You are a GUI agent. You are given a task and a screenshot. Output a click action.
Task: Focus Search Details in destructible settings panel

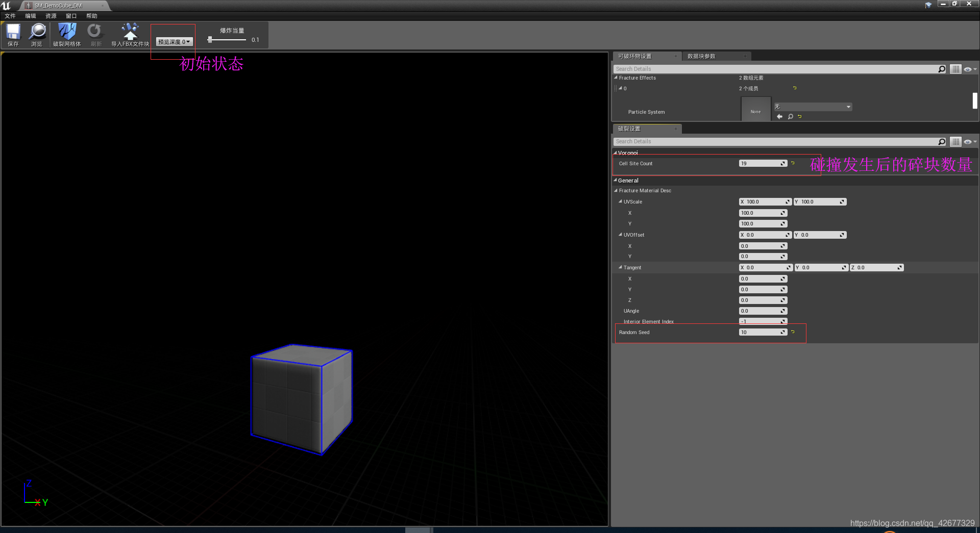point(775,69)
